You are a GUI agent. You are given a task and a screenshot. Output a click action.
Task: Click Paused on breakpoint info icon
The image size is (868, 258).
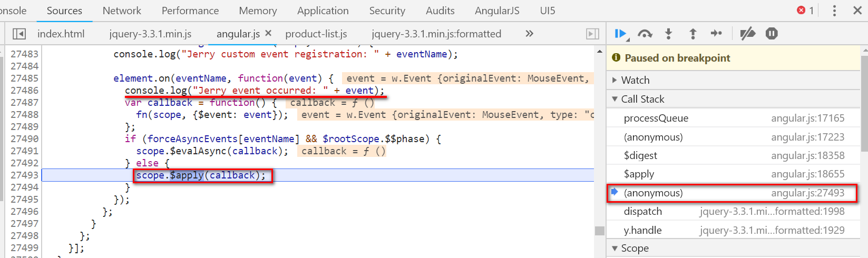(x=616, y=58)
